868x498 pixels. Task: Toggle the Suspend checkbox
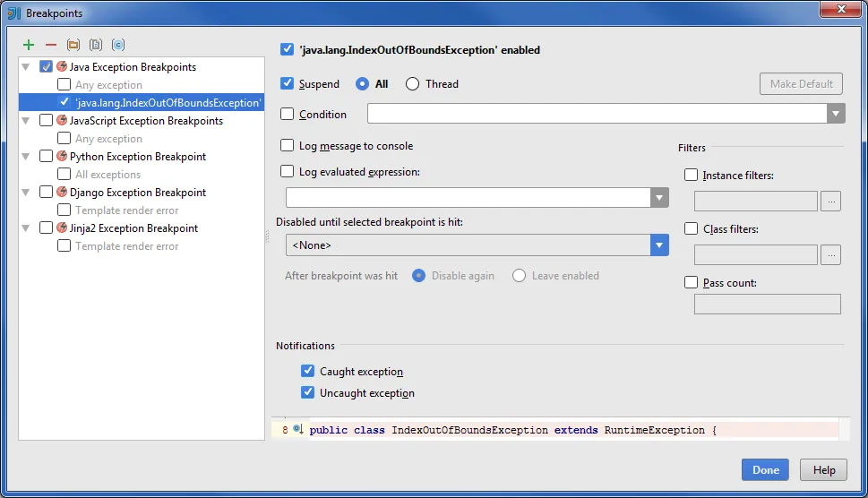coord(287,83)
